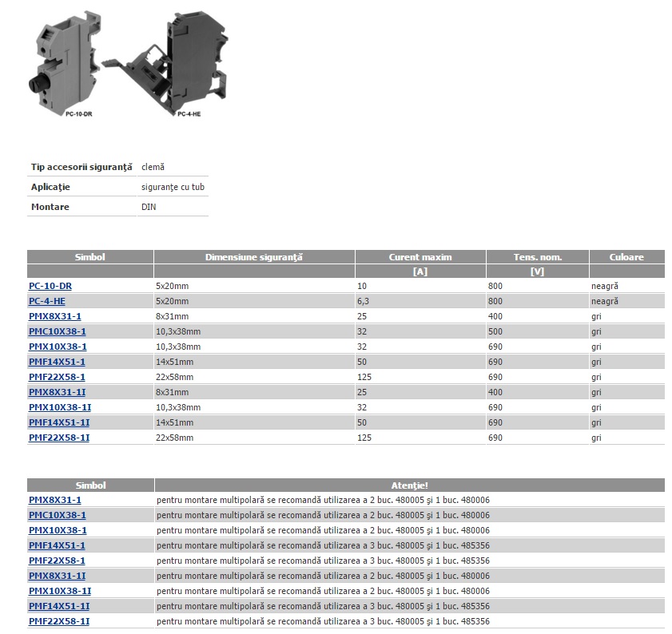This screenshot has height=634, width=672.
Task: Click the Tens. nom. column header
Action: 538,257
